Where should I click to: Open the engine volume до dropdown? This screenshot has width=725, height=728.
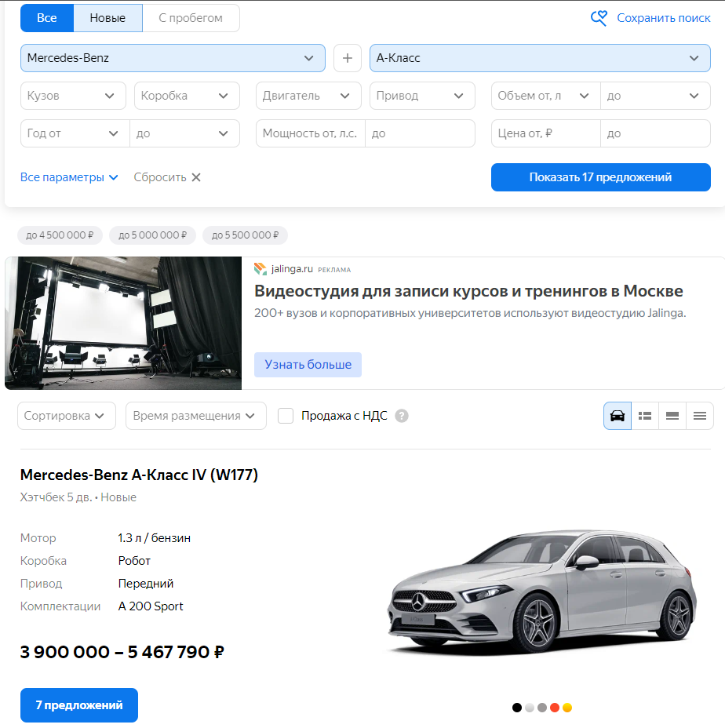655,96
